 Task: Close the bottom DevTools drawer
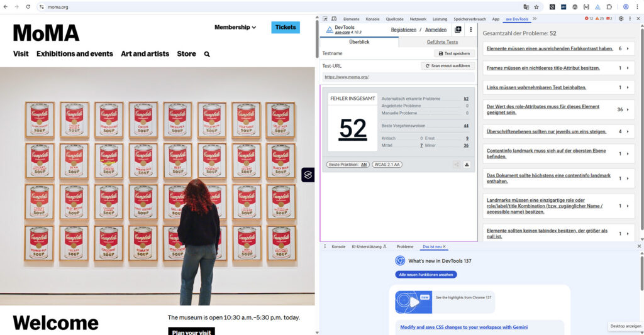pyautogui.click(x=639, y=246)
